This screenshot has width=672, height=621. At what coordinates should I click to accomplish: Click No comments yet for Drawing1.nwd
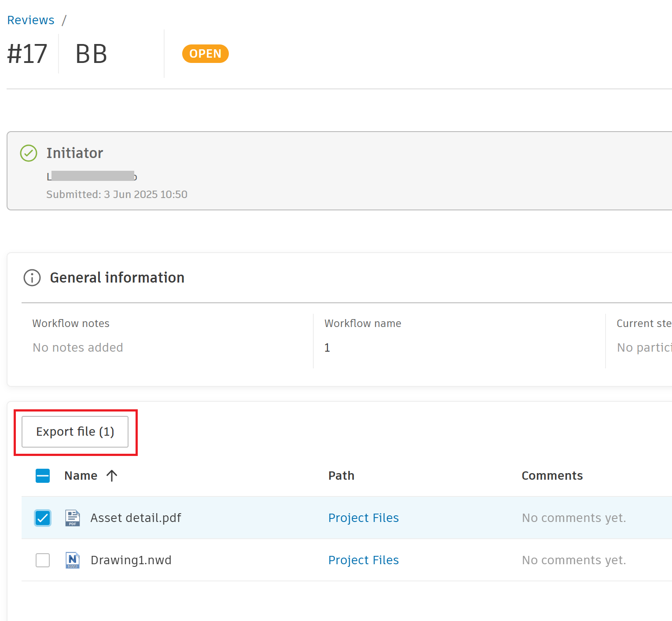click(574, 560)
